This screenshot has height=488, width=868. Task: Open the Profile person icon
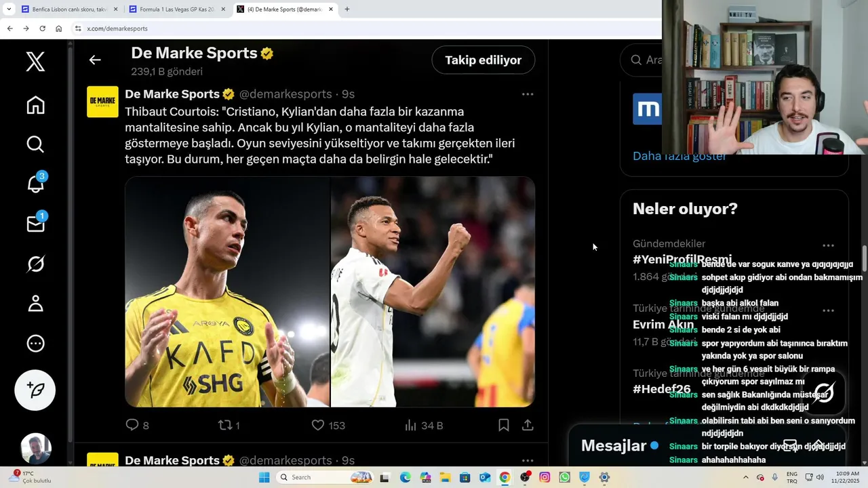(35, 304)
